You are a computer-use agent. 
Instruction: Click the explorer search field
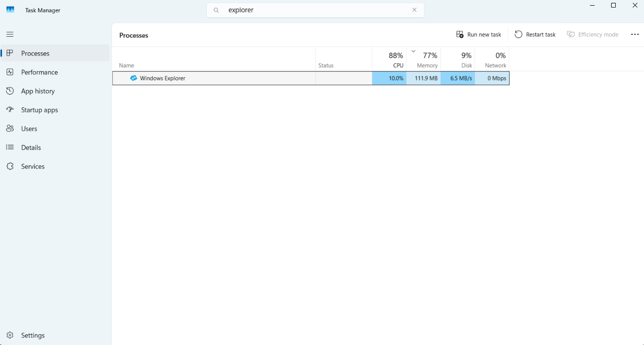pos(315,10)
